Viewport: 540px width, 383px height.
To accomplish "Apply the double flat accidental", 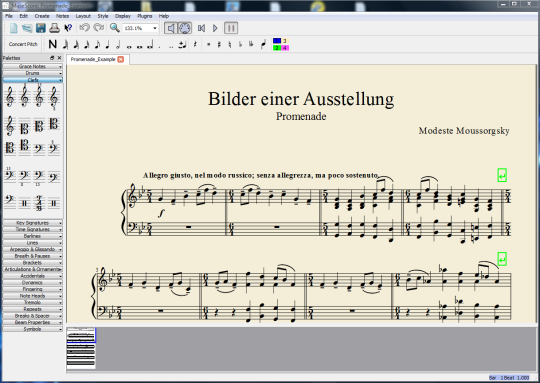I will (251, 44).
